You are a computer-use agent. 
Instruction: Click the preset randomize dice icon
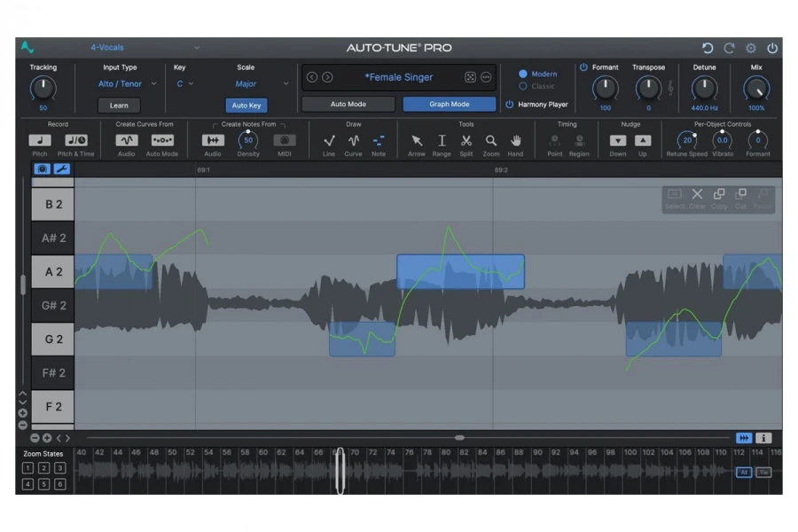tap(470, 77)
